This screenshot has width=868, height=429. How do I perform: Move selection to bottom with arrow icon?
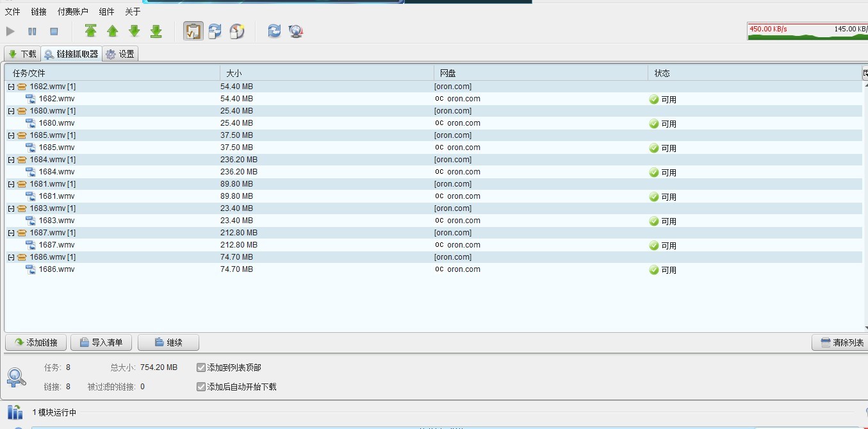pyautogui.click(x=156, y=31)
